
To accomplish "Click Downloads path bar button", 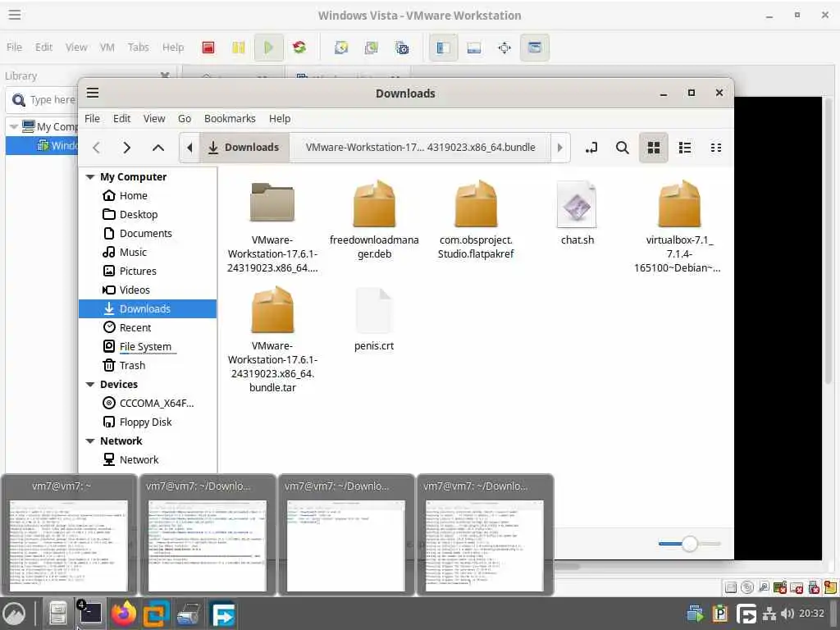I will tap(244, 148).
